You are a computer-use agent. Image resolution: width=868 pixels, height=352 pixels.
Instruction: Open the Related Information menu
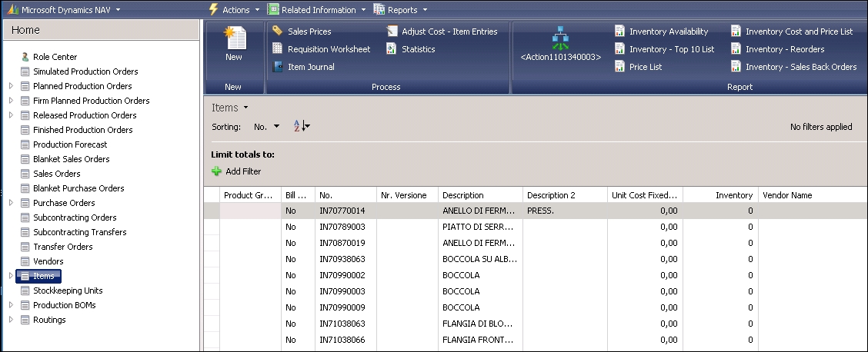click(x=316, y=9)
